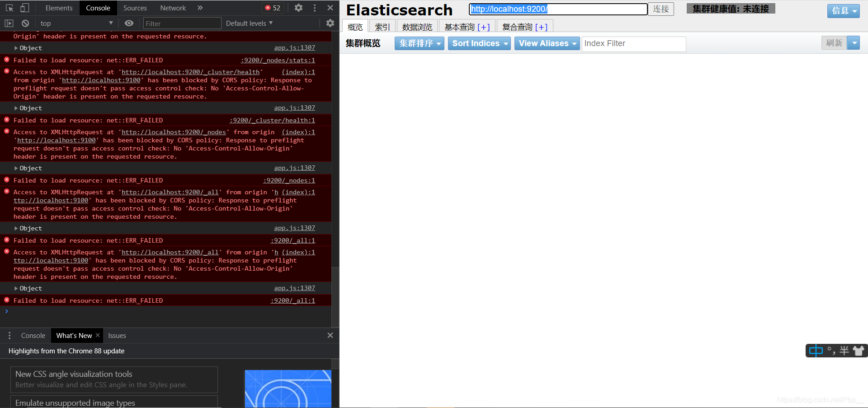Close the What's New tab
This screenshot has width=868, height=408.
pos(98,335)
